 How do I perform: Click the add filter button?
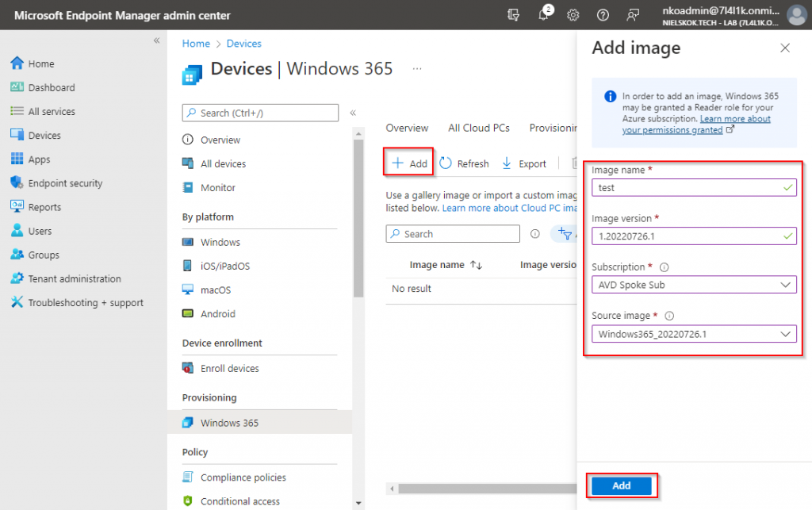565,234
